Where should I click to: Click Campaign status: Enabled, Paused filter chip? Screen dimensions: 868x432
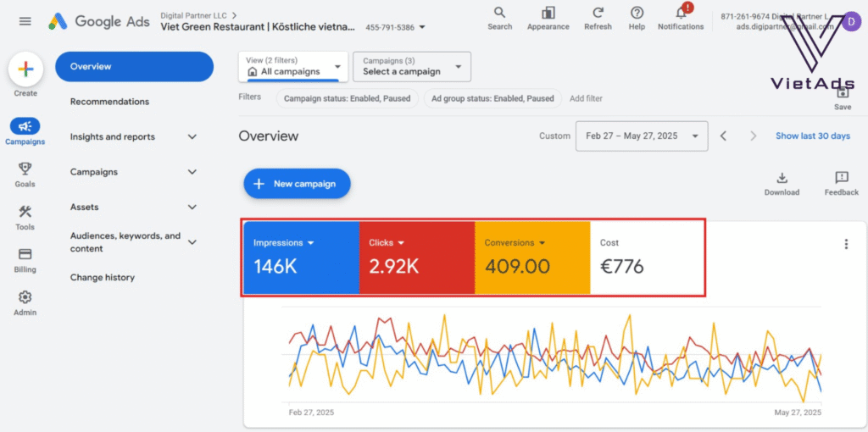347,98
